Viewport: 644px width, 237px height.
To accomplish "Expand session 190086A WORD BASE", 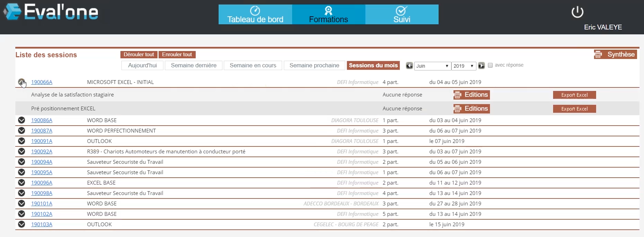I will tap(22, 120).
